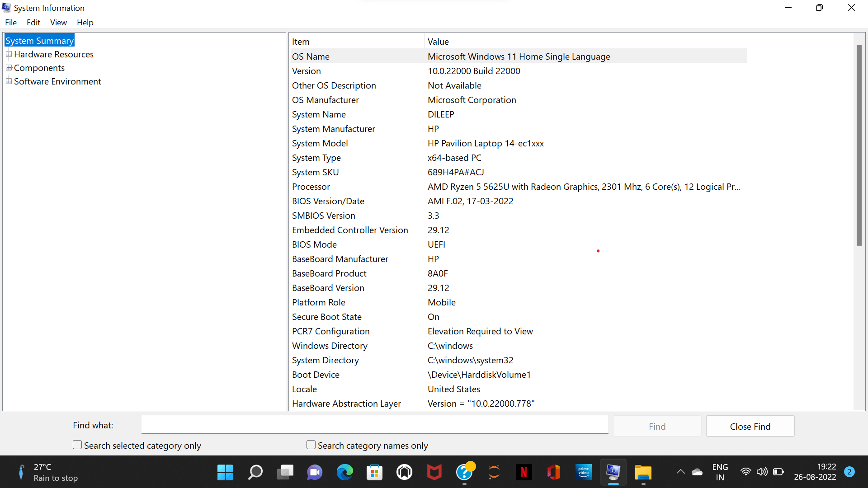868x488 pixels.
Task: Click the ENG IN language indicator
Action: 720,472
